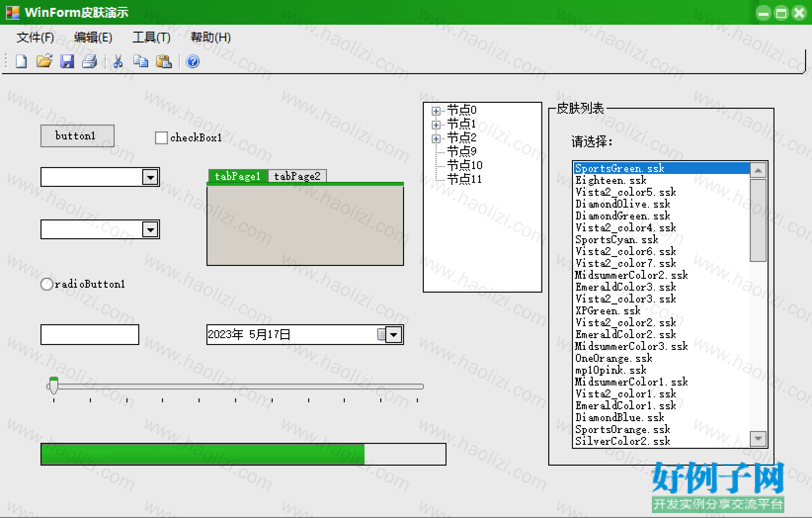The image size is (812, 518).
Task: Save using the floppy disk icon
Action: (67, 61)
